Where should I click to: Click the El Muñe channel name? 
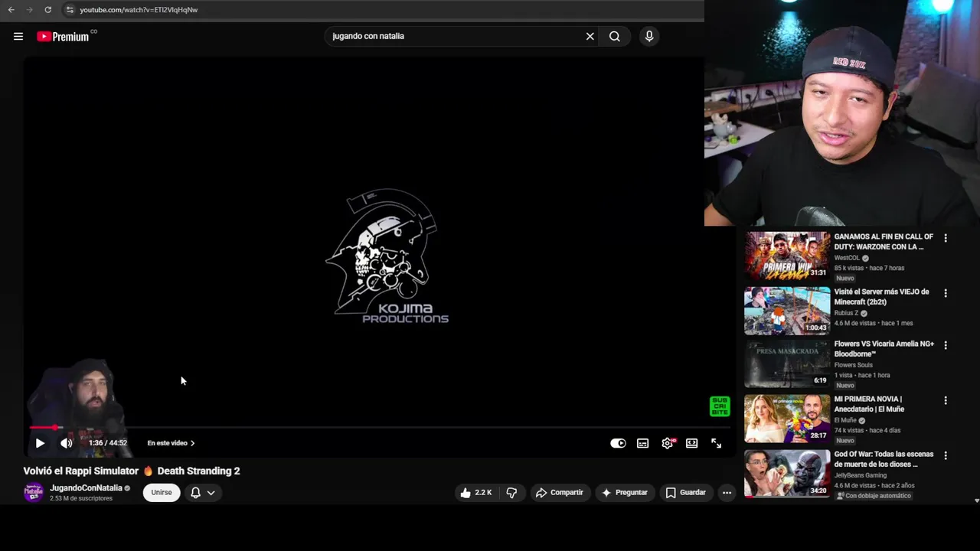[x=845, y=420]
